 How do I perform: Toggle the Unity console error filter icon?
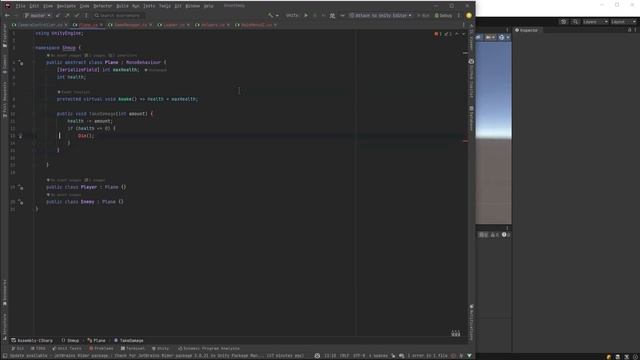coord(506,235)
